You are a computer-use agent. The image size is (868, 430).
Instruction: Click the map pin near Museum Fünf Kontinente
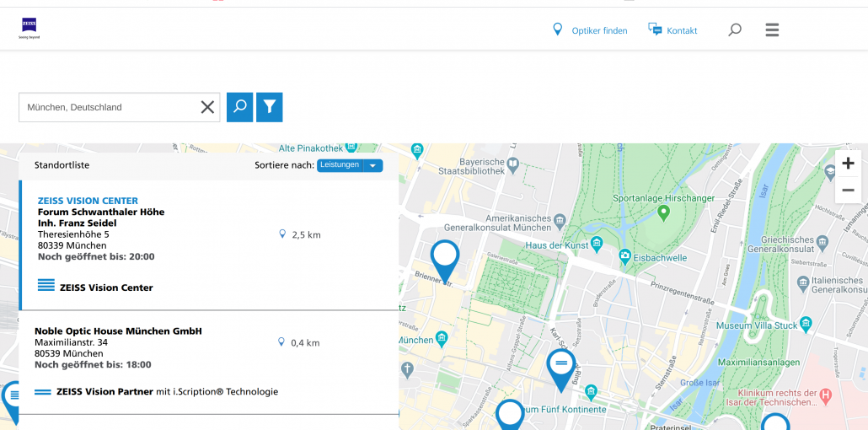(x=510, y=415)
